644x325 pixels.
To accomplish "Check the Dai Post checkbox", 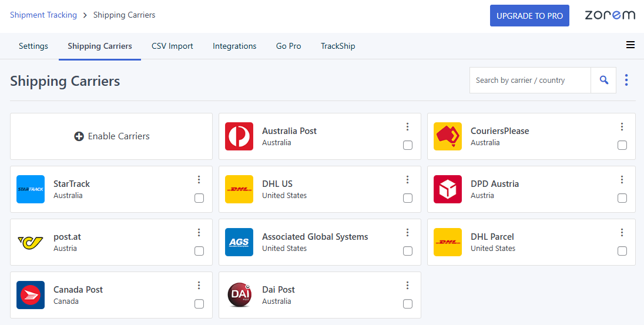I will (408, 304).
